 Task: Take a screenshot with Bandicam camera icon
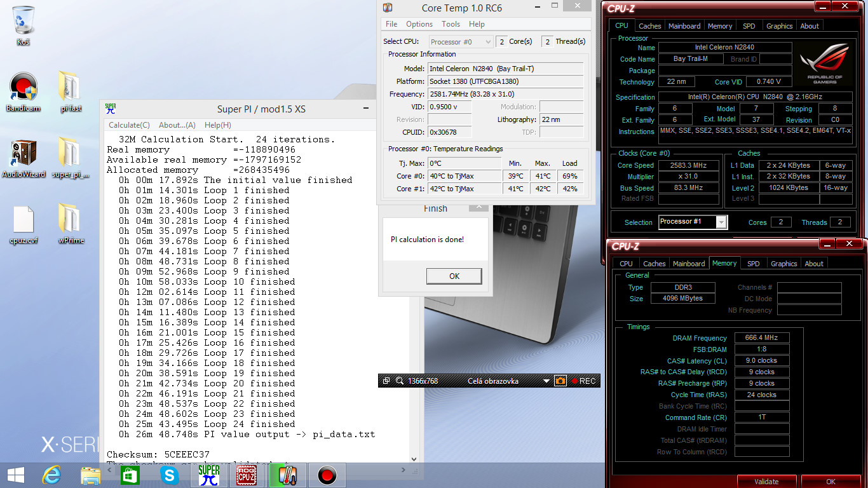pos(560,381)
